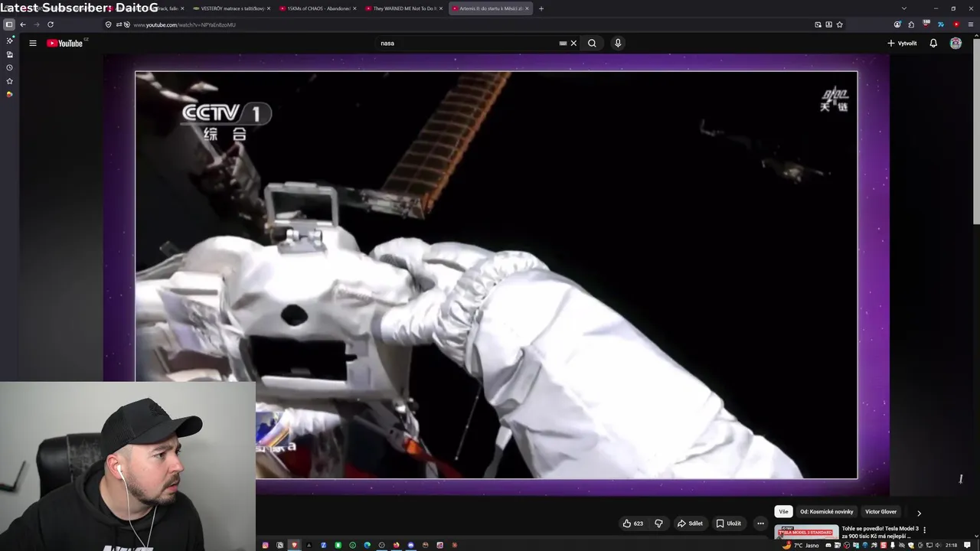Go back with the browser back arrow

pos(23,24)
